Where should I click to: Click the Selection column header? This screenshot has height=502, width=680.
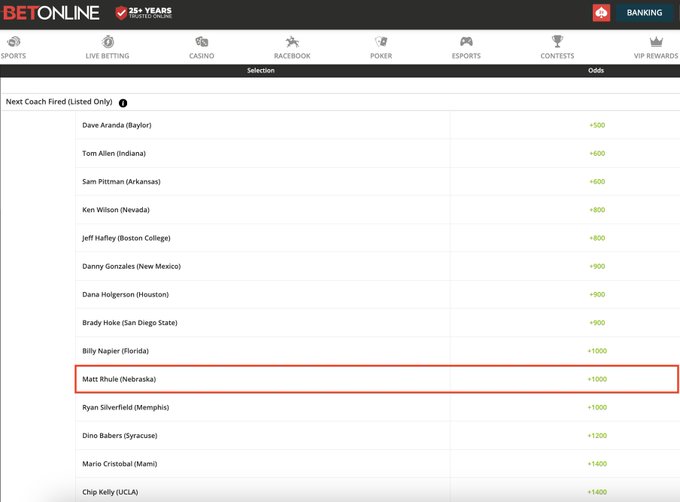tap(261, 70)
